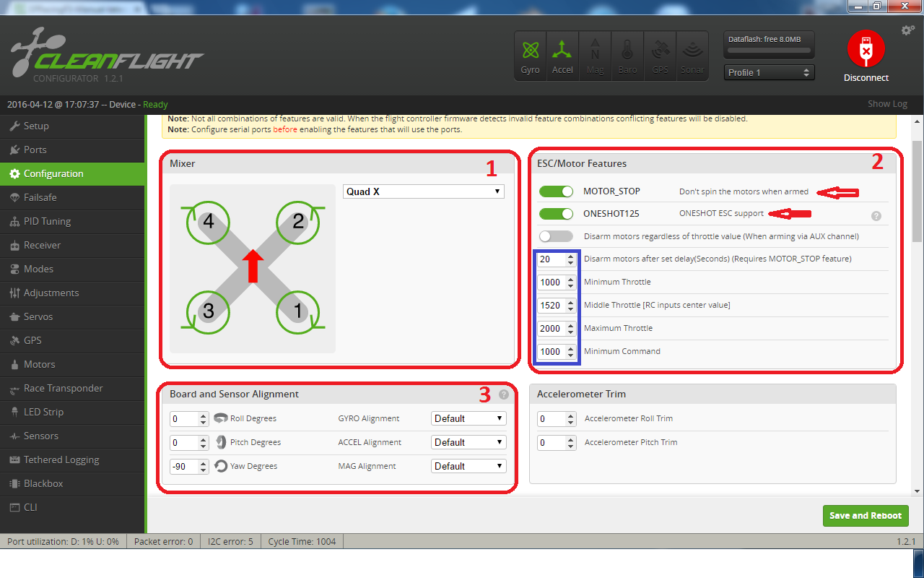Image resolution: width=924 pixels, height=578 pixels.
Task: Click the LED Strip bulb icon in sidebar
Action: (14, 412)
